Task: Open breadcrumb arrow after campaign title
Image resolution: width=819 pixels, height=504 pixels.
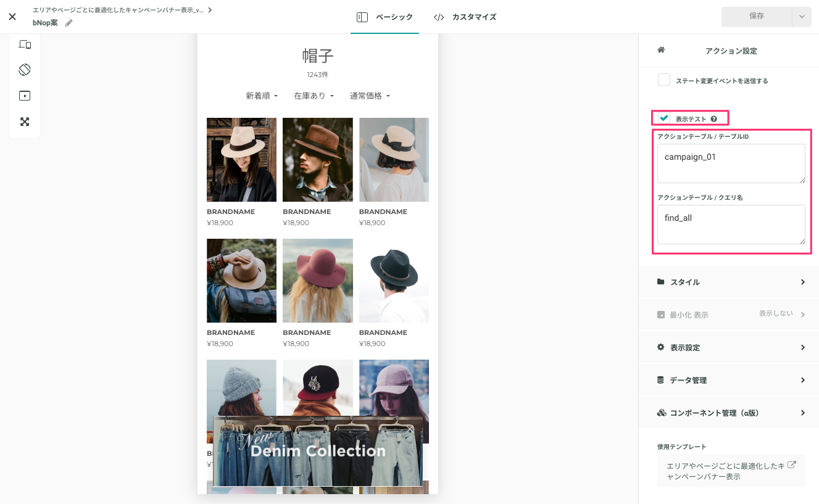Action: 210,10
